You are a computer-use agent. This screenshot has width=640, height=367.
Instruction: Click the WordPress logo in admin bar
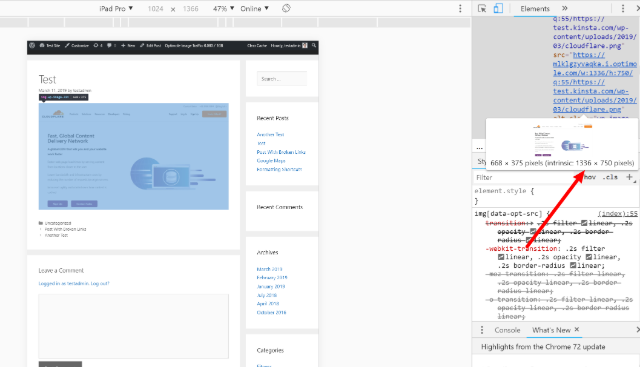[32, 45]
